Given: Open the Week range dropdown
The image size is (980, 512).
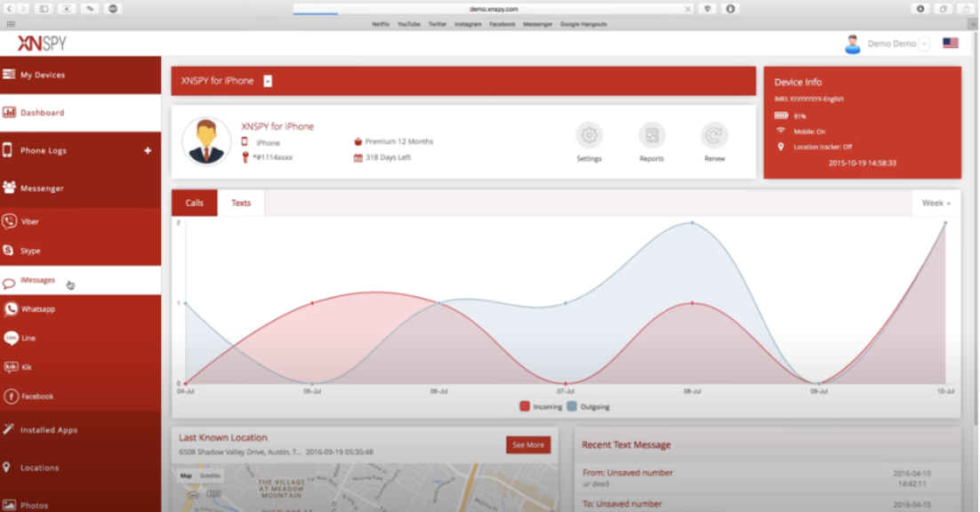Looking at the screenshot, I should 936,203.
